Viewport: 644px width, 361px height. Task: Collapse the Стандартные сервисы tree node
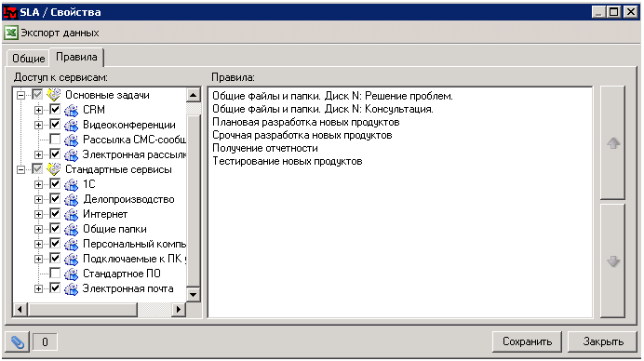pos(20,169)
